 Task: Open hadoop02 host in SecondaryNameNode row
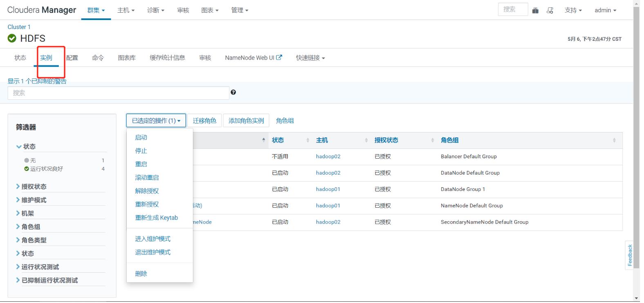[328, 222]
